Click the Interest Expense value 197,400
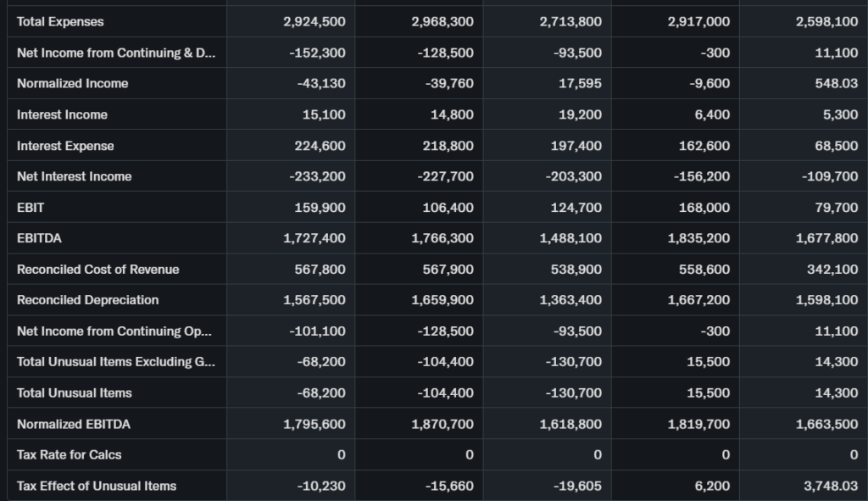The image size is (868, 501). click(x=573, y=146)
